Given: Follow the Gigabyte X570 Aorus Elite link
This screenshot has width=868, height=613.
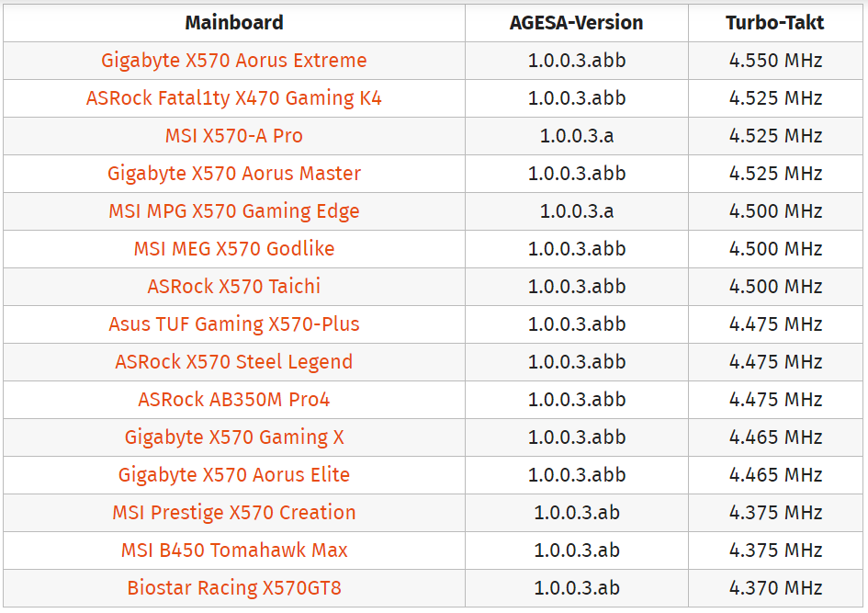Looking at the screenshot, I should click(233, 474).
